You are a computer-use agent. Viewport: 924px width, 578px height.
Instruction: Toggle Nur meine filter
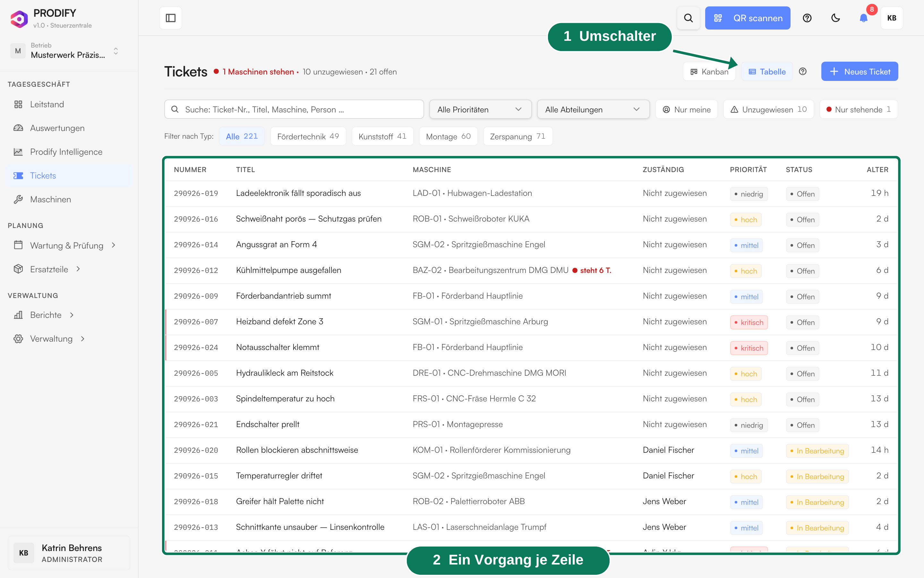pos(686,109)
